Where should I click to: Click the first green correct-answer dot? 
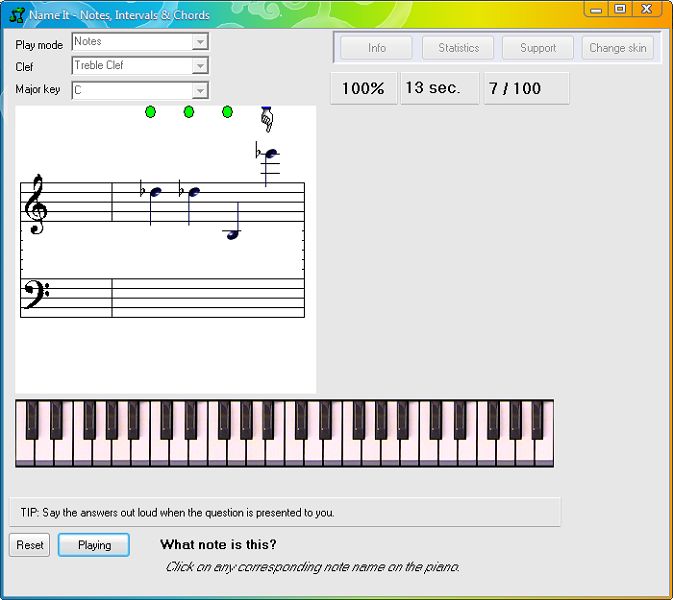click(150, 112)
